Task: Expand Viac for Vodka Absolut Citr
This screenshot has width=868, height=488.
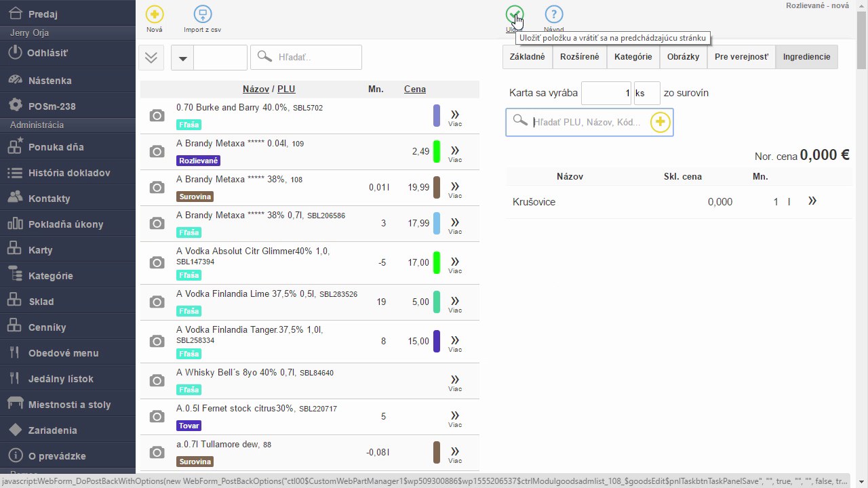Action: click(x=455, y=264)
